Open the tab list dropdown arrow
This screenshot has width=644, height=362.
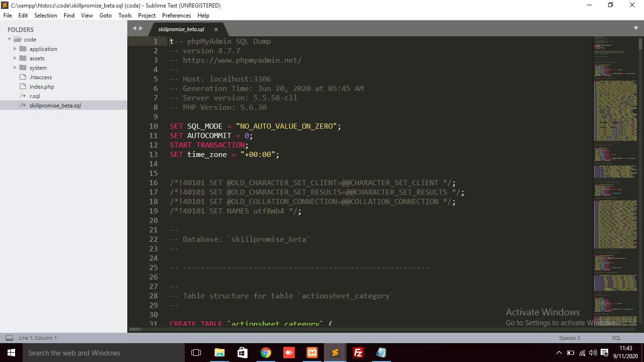(x=636, y=28)
